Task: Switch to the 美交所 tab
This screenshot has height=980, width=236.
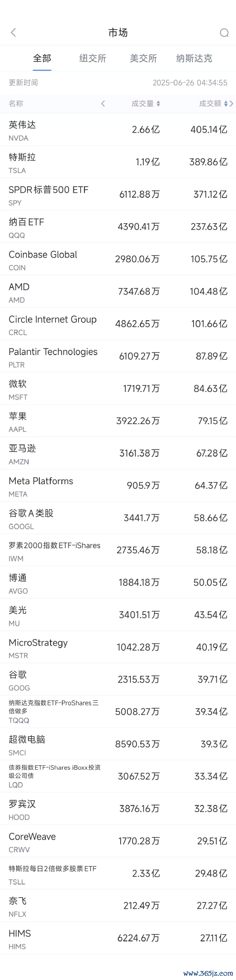Action: (x=143, y=58)
